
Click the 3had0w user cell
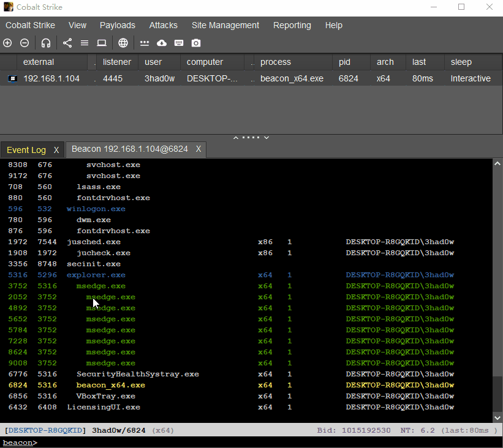coord(159,78)
